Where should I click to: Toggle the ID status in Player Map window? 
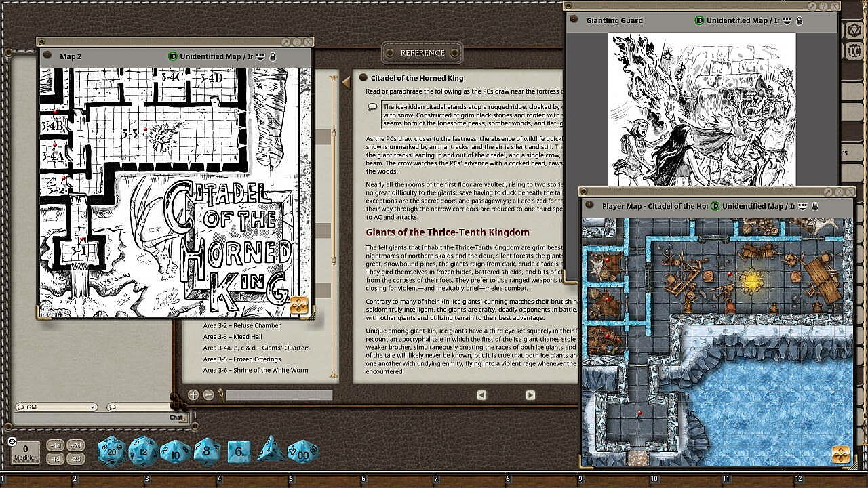(x=715, y=207)
